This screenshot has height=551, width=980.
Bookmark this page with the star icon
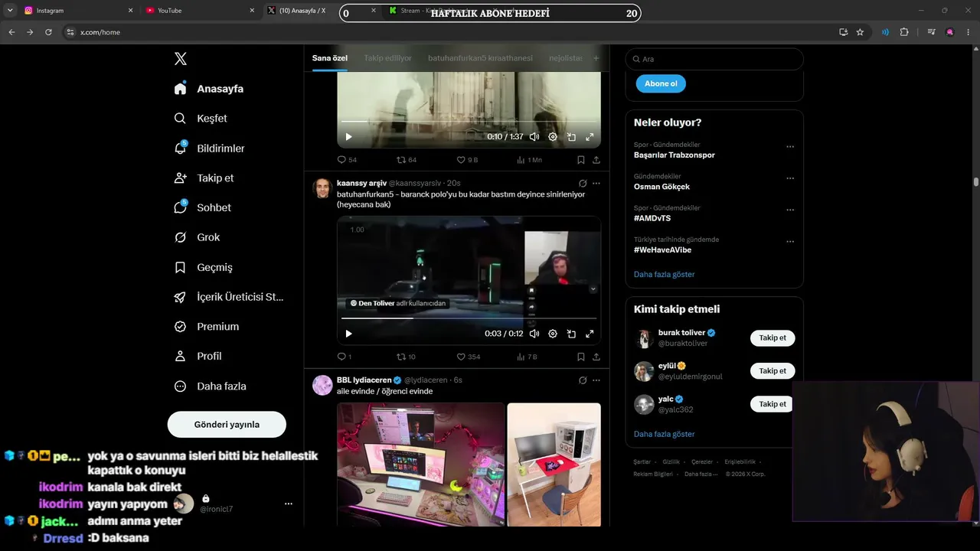click(x=860, y=32)
